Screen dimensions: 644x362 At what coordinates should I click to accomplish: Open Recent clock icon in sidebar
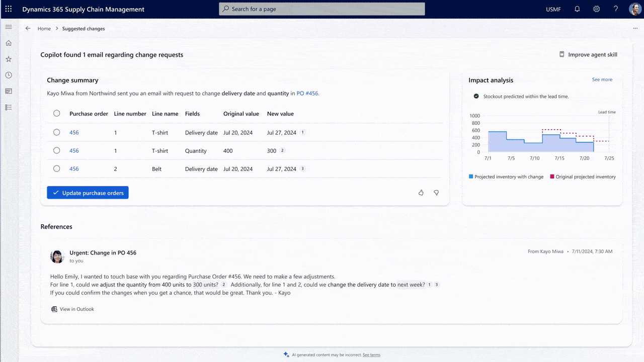9,75
